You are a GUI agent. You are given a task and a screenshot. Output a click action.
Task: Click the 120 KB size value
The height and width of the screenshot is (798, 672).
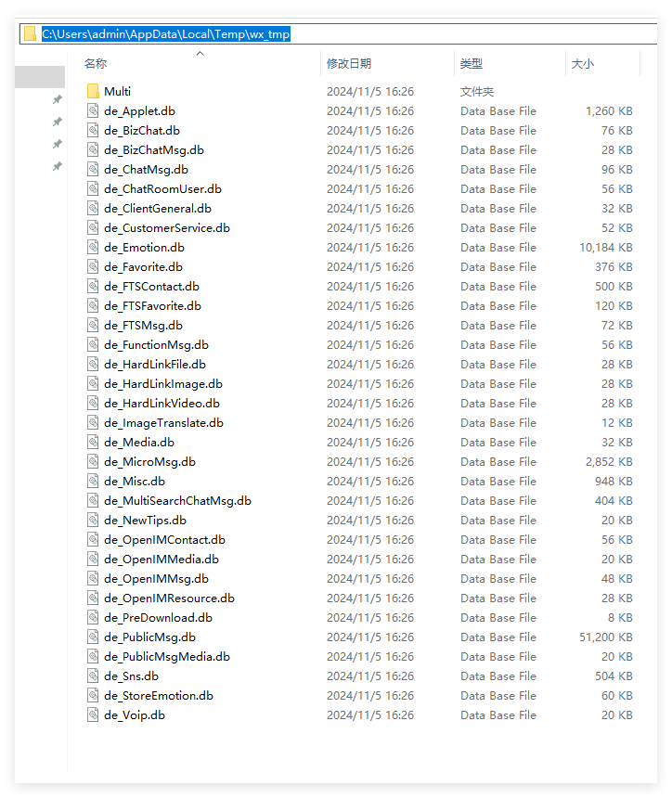point(614,305)
